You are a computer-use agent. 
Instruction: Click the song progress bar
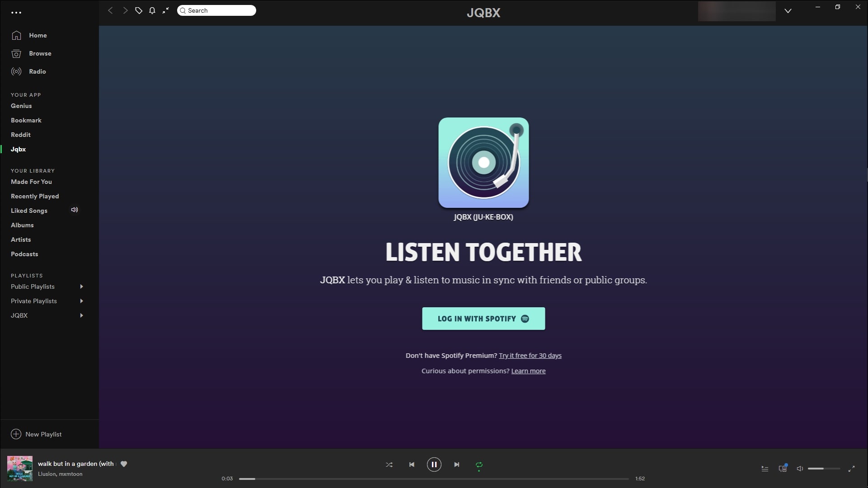[x=434, y=479]
